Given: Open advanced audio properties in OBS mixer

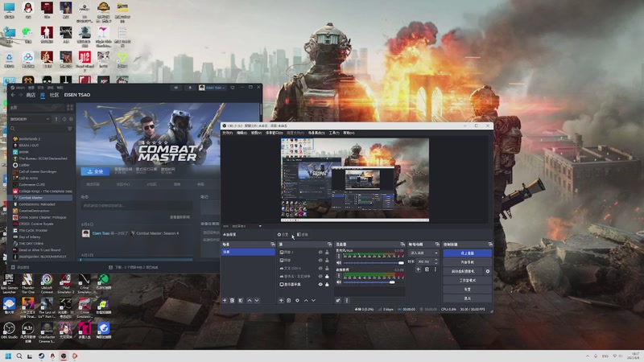Looking at the screenshot, I should 338,300.
